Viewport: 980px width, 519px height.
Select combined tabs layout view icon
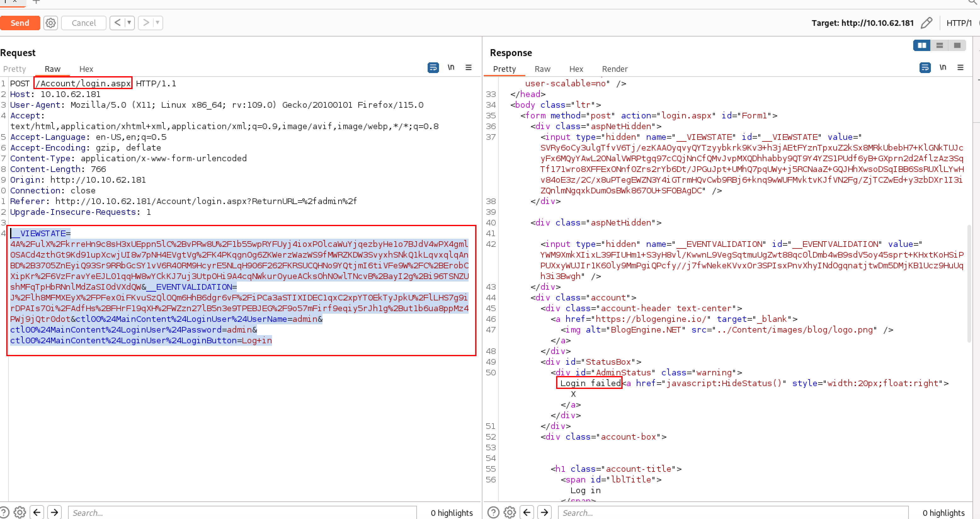957,46
